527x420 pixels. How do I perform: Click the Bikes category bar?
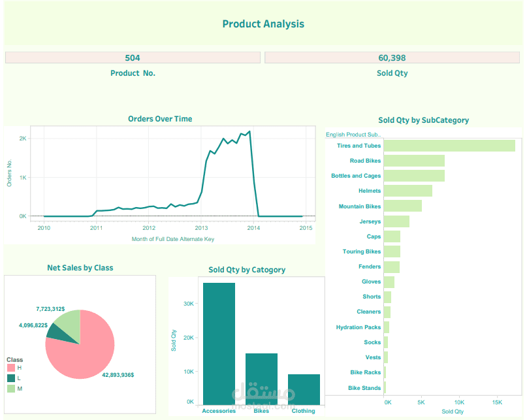tap(261, 379)
